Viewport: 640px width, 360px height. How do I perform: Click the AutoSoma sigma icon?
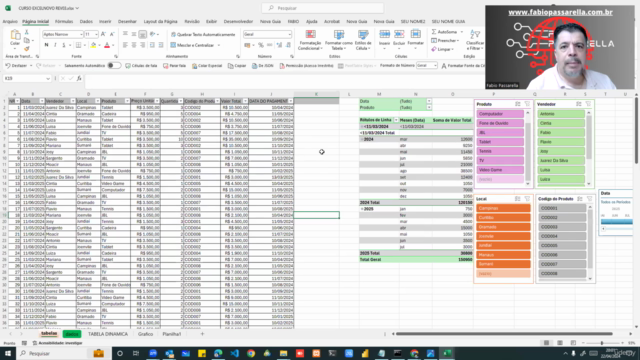[433, 32]
